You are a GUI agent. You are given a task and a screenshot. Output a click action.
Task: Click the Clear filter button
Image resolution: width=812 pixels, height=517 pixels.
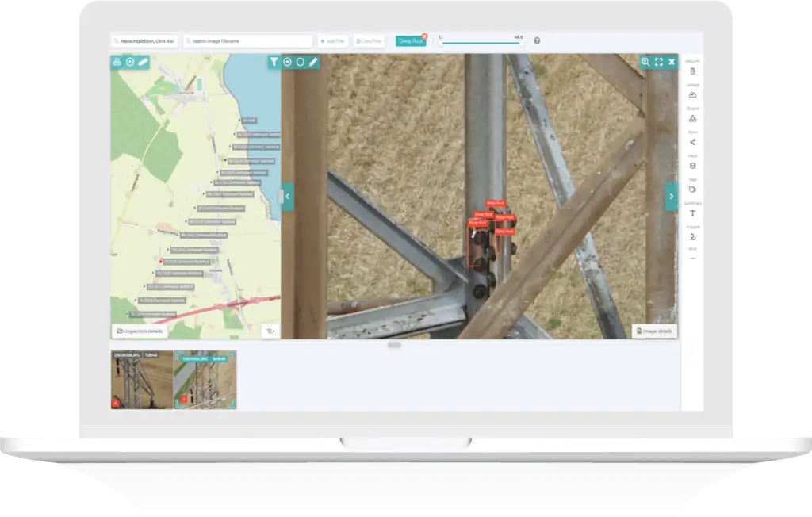tap(369, 41)
